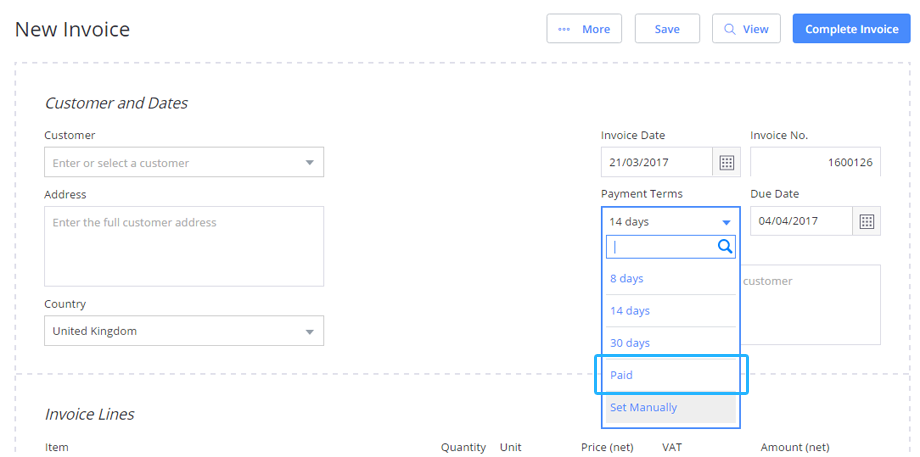Open the Due Date calendar picker
The image size is (920, 457).
867,221
